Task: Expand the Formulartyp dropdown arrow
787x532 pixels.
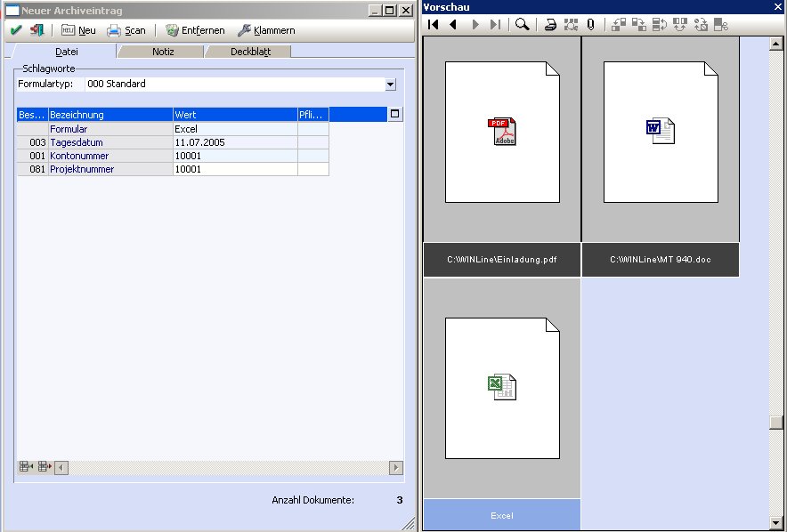Action: click(391, 85)
